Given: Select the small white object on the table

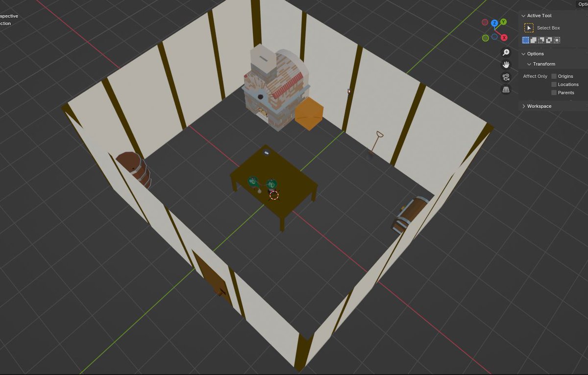Looking at the screenshot, I should click(267, 153).
